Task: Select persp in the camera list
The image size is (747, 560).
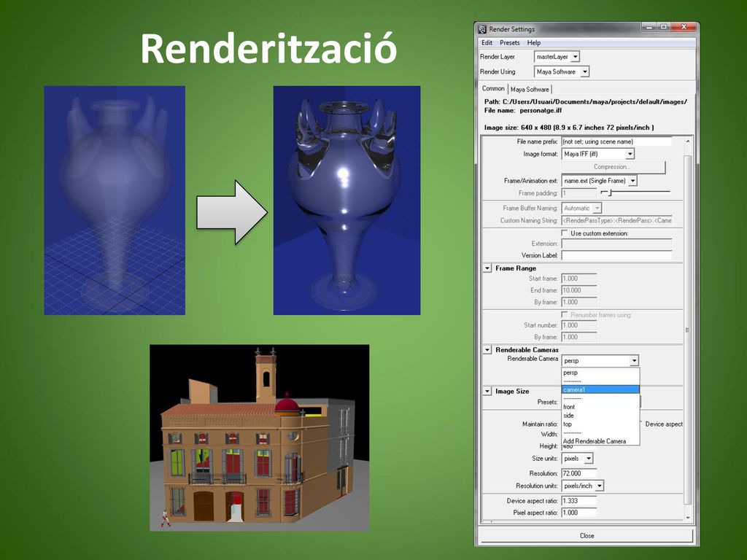Action: click(600, 373)
